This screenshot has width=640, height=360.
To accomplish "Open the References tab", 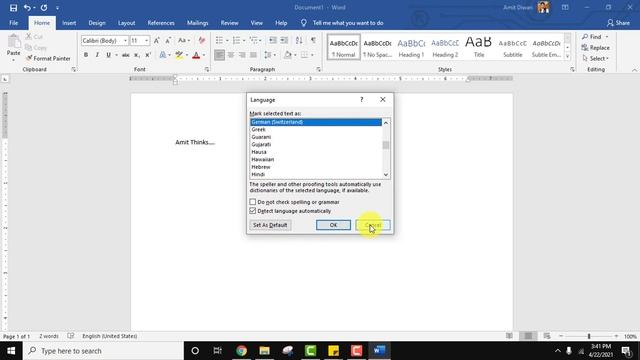I will pyautogui.click(x=161, y=23).
